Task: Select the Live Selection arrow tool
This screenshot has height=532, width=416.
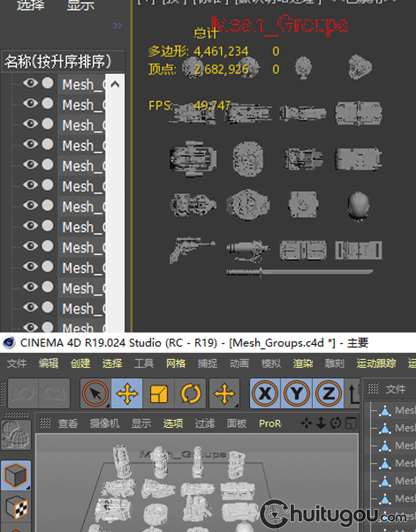Action: (x=95, y=393)
